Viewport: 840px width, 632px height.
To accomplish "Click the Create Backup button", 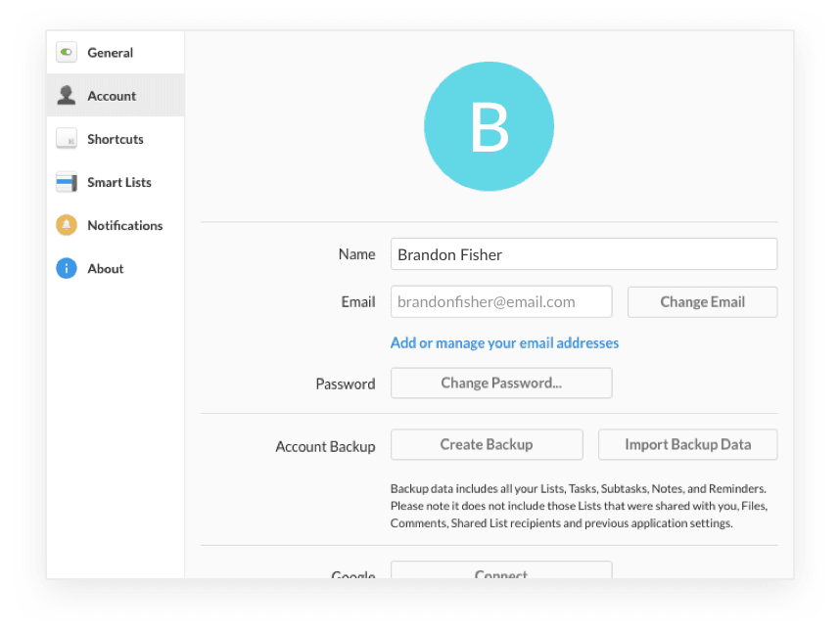I will click(487, 445).
